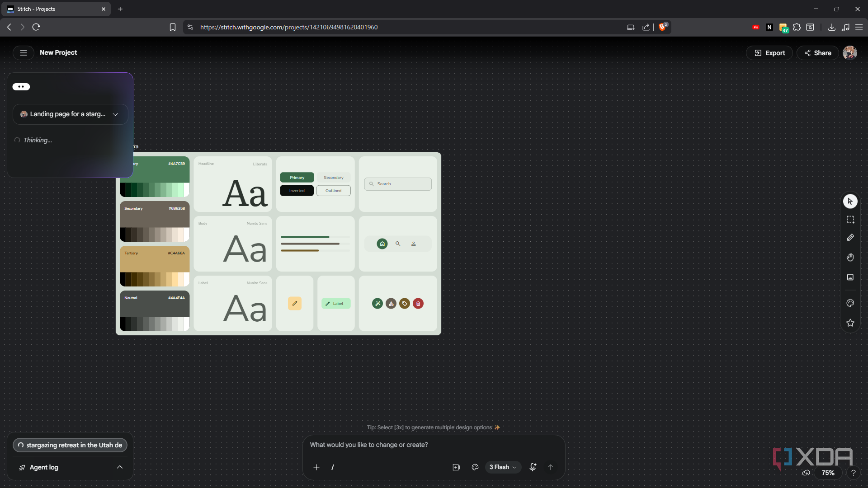Click the microphone voice input icon
The height and width of the screenshot is (488, 868).
533,467
